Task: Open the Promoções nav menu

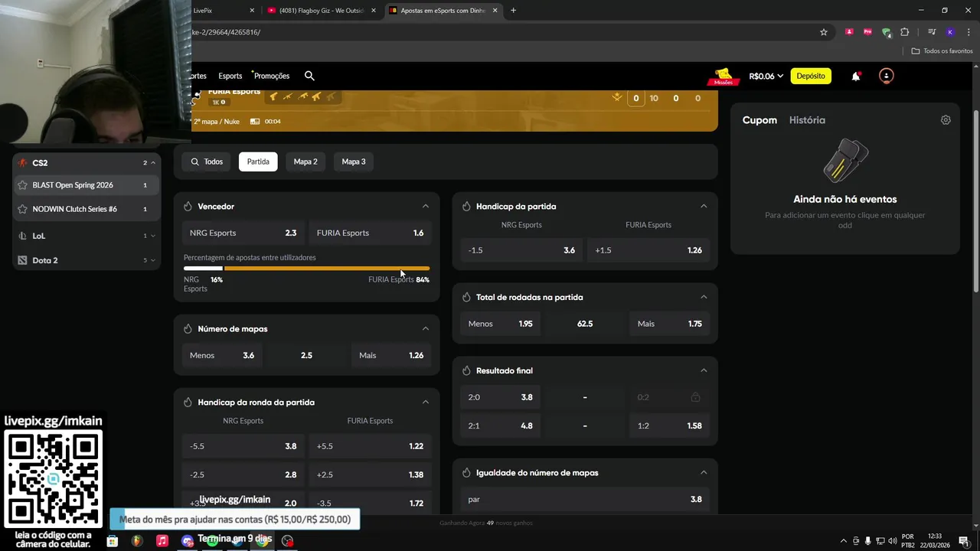Action: [271, 76]
